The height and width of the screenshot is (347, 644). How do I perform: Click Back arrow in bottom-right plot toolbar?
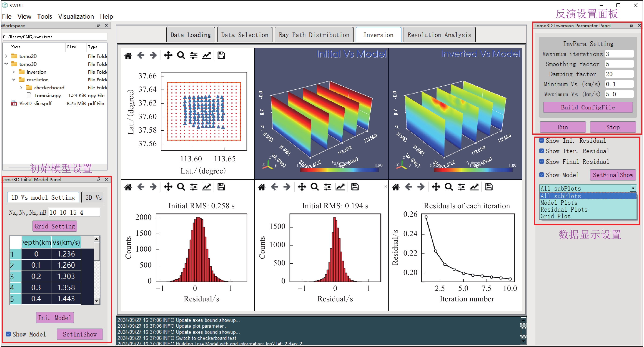408,187
